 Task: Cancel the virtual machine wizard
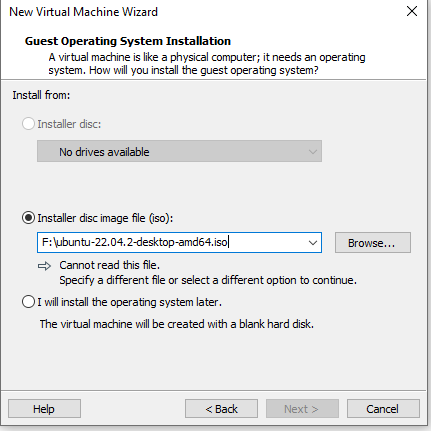click(383, 409)
